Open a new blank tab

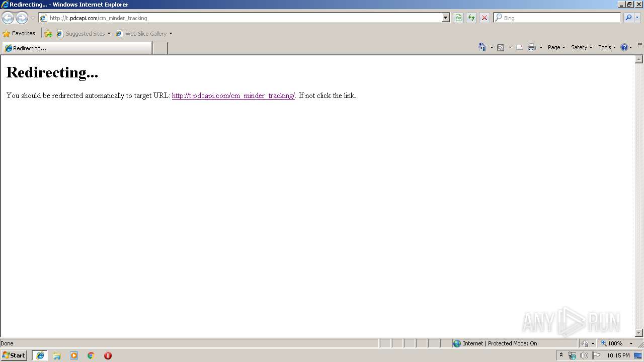click(160, 48)
